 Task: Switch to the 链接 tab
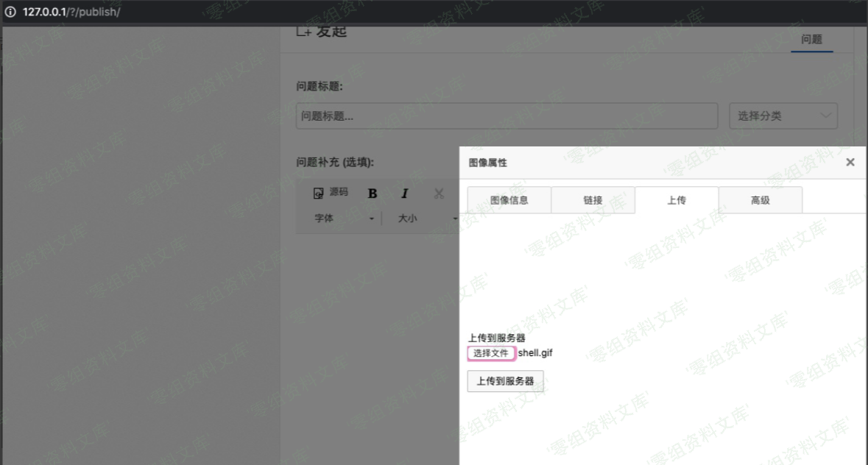point(593,200)
